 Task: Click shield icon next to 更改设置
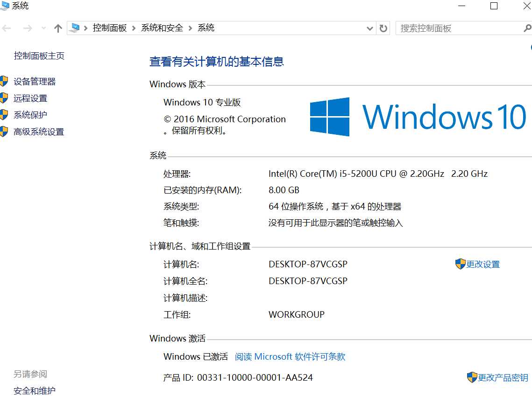(460, 264)
